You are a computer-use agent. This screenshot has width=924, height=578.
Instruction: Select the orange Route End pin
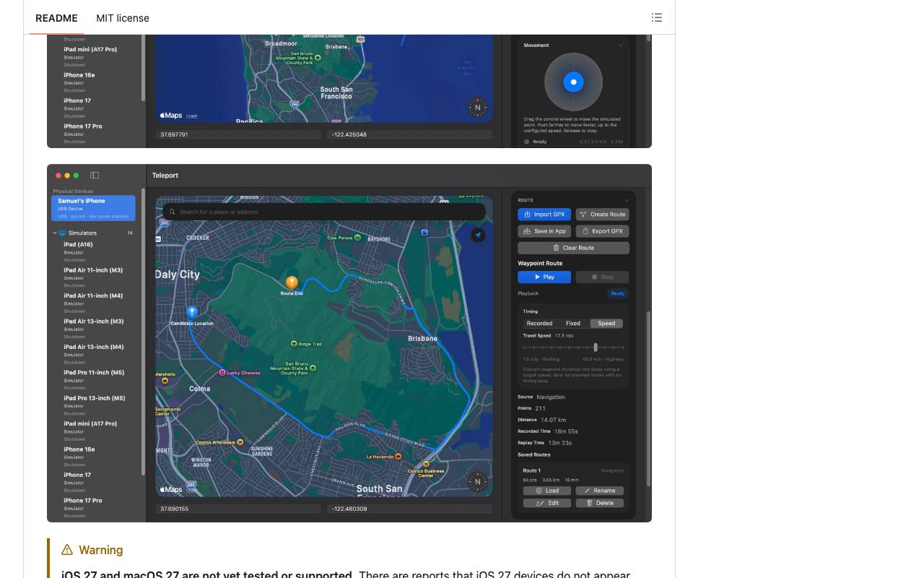pyautogui.click(x=292, y=282)
